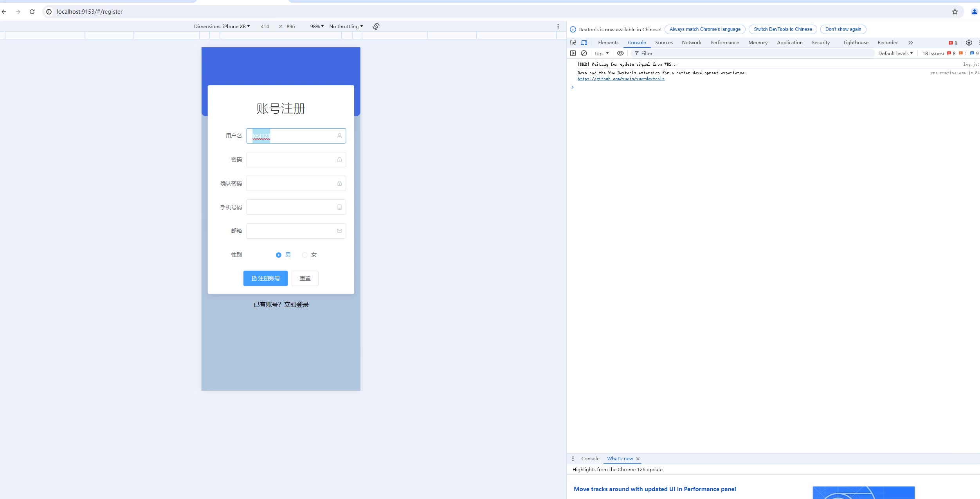Image resolution: width=980 pixels, height=499 pixels.
Task: Switch to the Network tab
Action: point(691,43)
